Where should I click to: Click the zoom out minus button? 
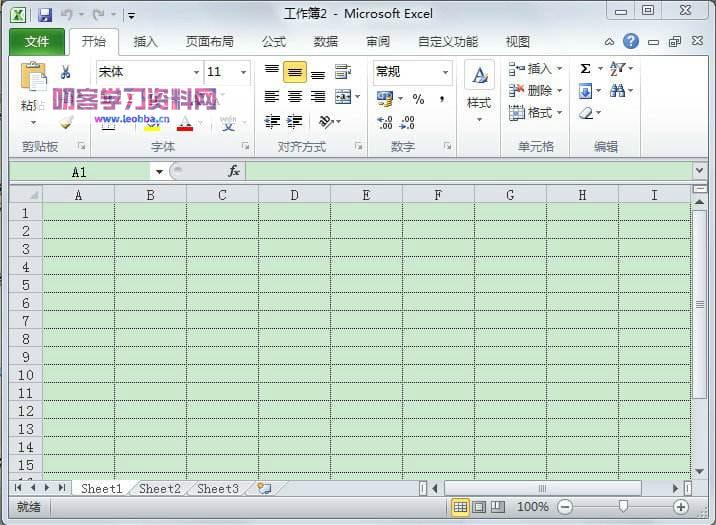tap(565, 507)
